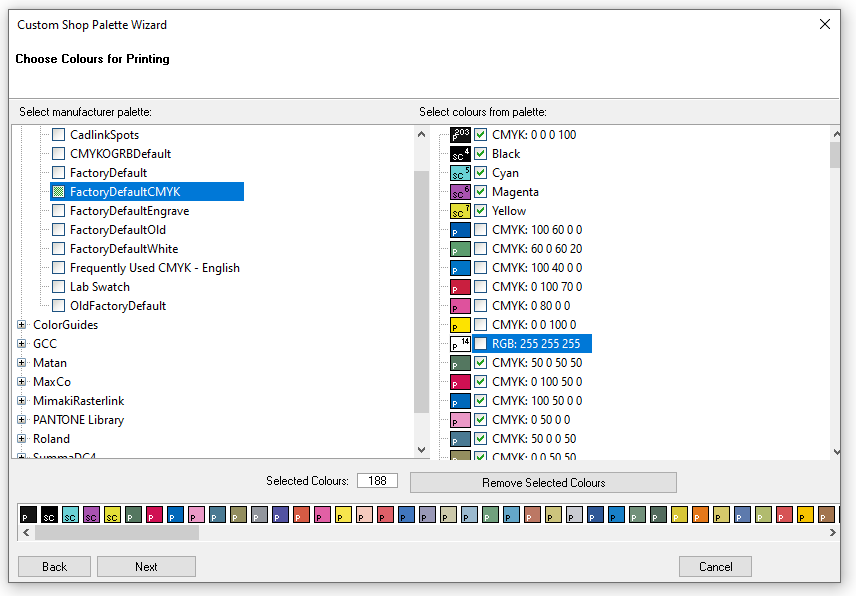Click the purple SC swatch in selected strip

[91, 515]
